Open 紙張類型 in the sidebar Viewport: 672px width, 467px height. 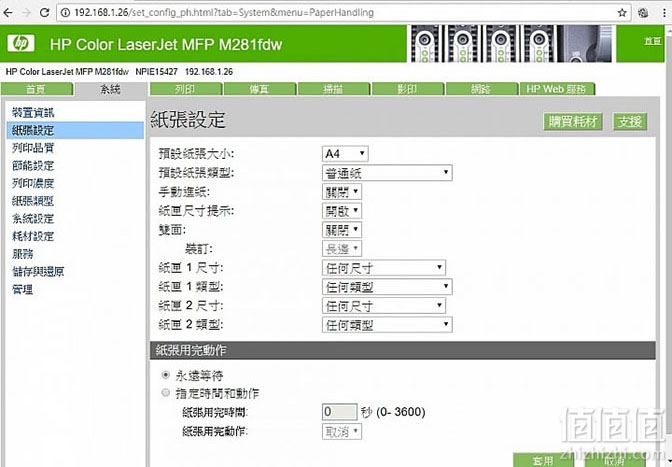pyautogui.click(x=33, y=201)
